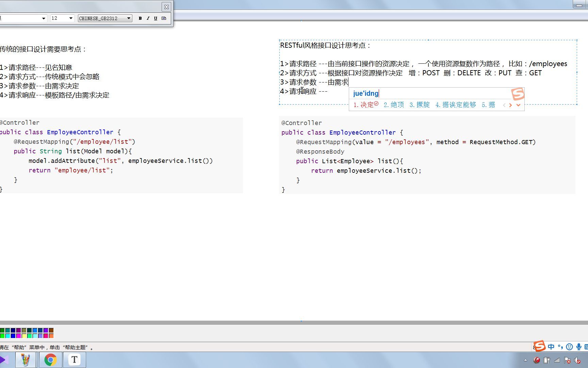Open the IME soft keyboard icon
Image resolution: width=588 pixels, height=368 pixels.
586,347
